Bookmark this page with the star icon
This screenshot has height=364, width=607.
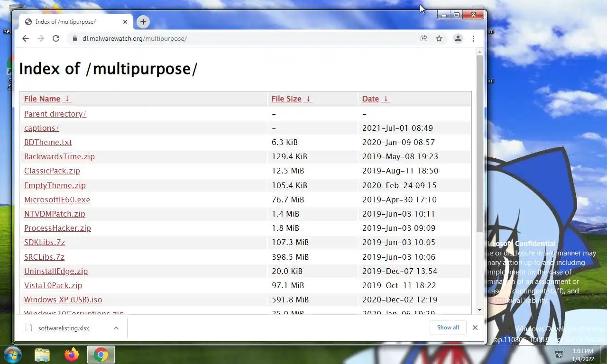coord(439,38)
